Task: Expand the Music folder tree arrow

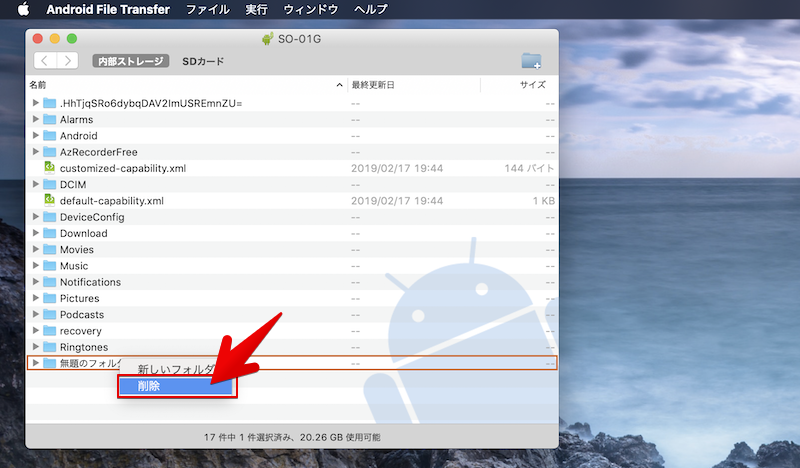Action: pos(36,266)
